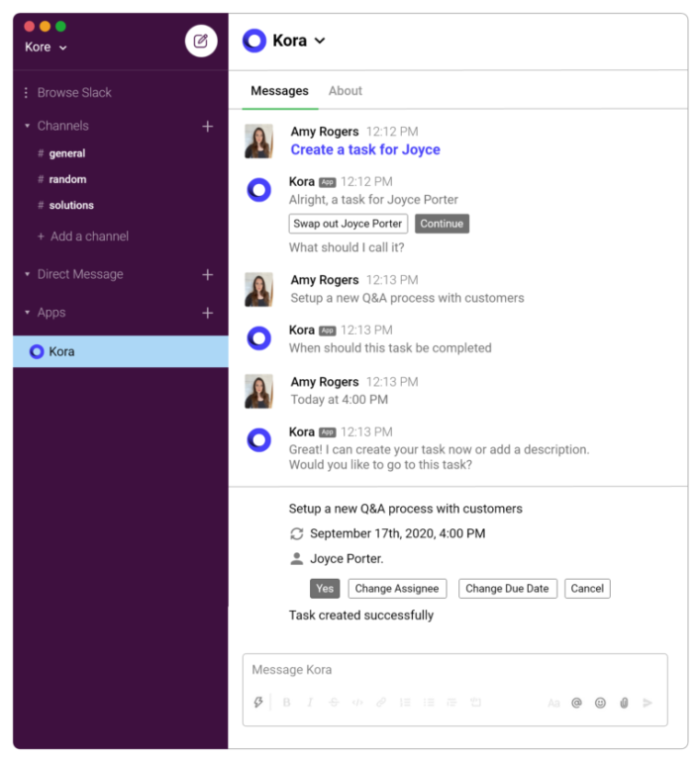Screen dimensions: 700x760
Task: Toggle bold formatting in message box
Action: (x=287, y=703)
